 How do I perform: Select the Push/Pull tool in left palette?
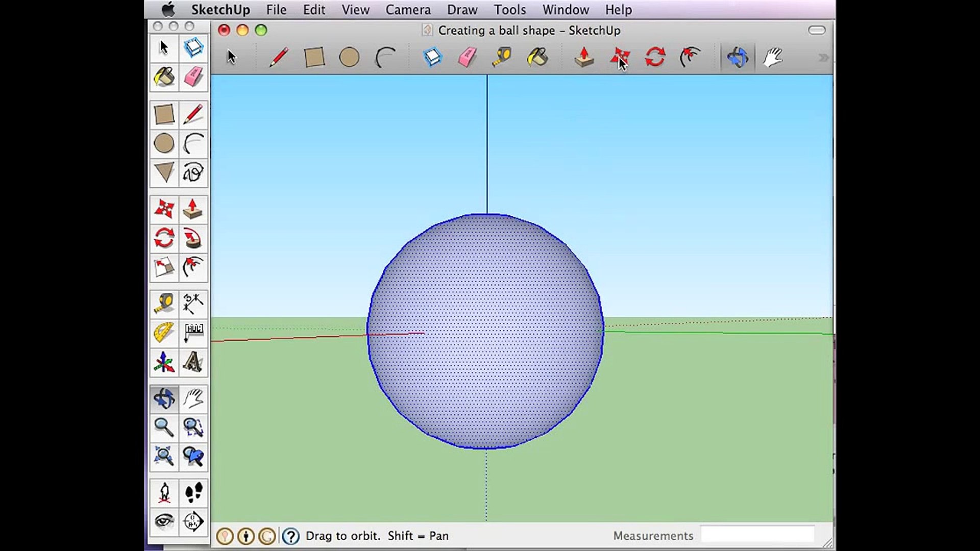193,209
